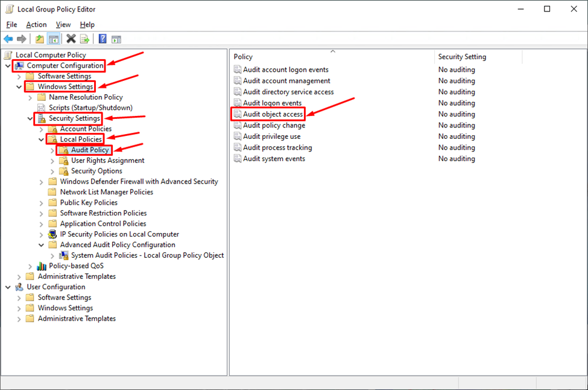Select Security Options in the tree
Image resolution: width=588 pixels, height=390 pixels.
[96, 171]
